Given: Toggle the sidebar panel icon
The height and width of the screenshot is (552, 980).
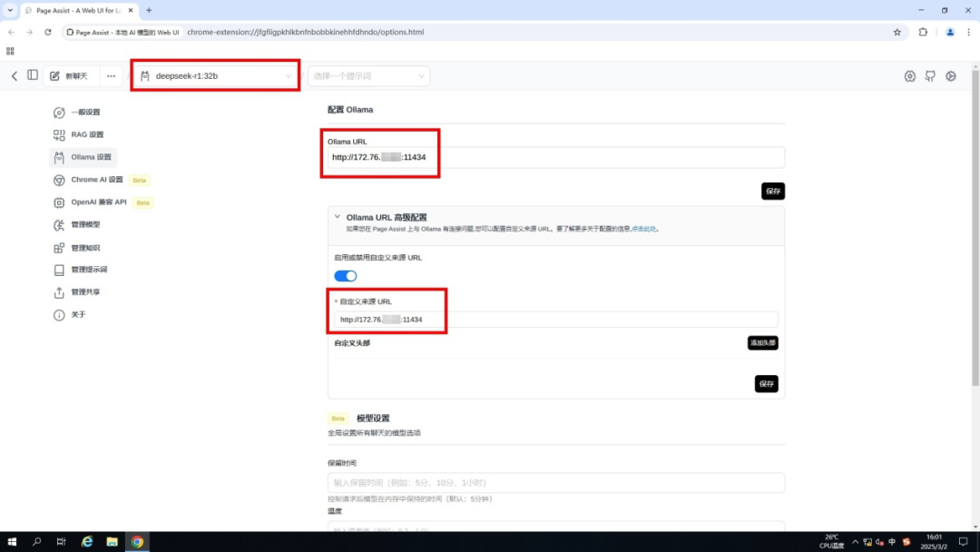Looking at the screenshot, I should [x=33, y=75].
